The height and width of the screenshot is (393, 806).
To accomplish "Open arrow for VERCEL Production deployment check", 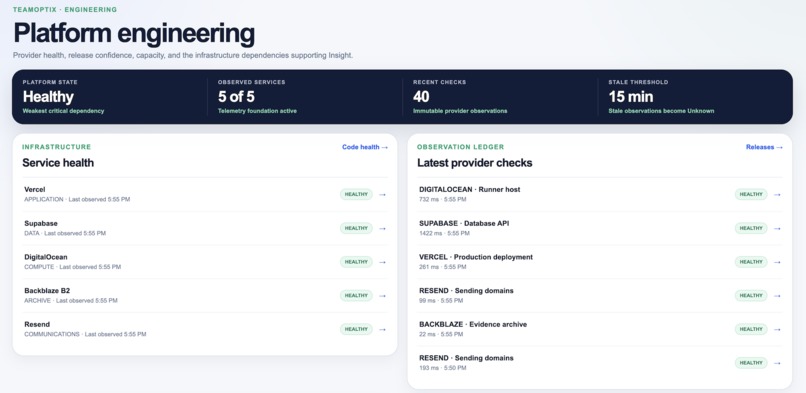I will pyautogui.click(x=777, y=262).
